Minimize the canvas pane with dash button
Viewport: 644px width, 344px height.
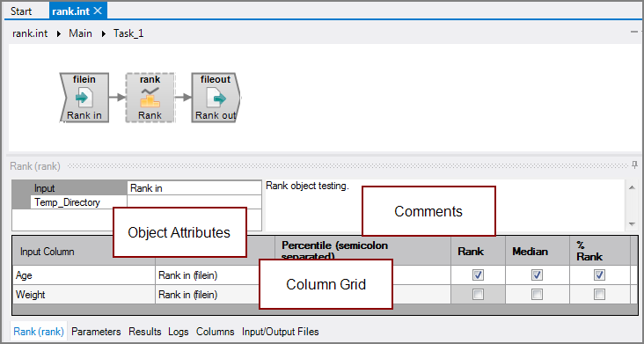pyautogui.click(x=633, y=32)
